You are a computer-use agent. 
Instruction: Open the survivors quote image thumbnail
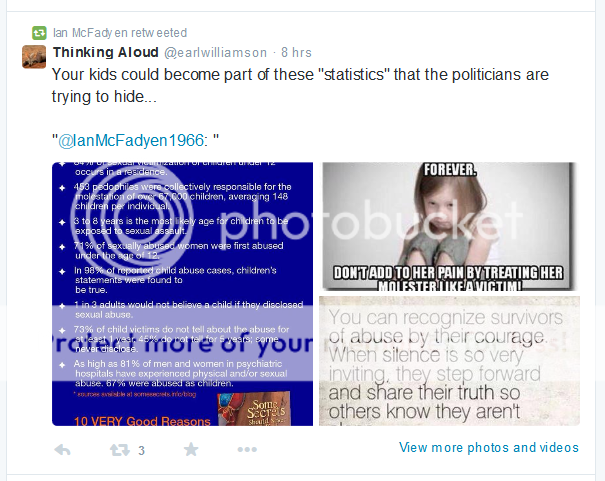449,361
